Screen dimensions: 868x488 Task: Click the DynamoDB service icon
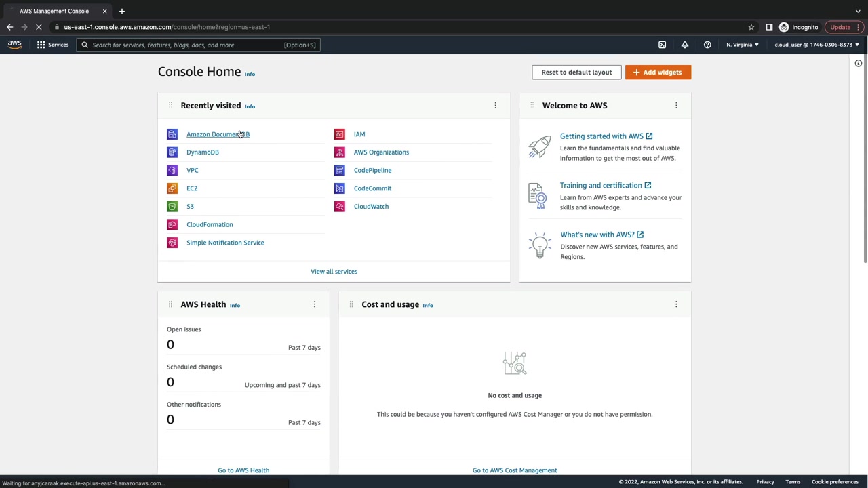[x=172, y=152]
